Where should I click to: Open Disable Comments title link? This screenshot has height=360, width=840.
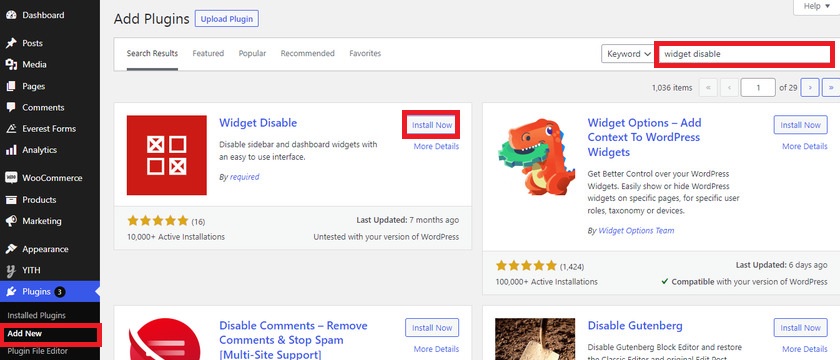294,340
